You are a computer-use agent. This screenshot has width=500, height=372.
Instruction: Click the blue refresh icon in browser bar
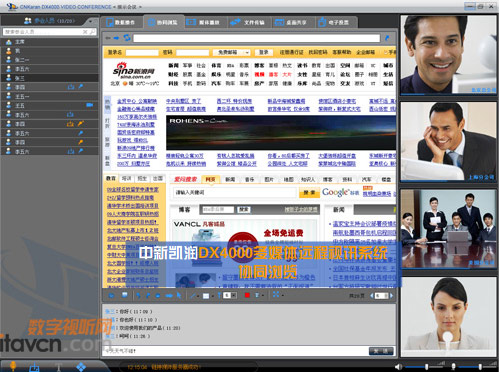tap(127, 38)
